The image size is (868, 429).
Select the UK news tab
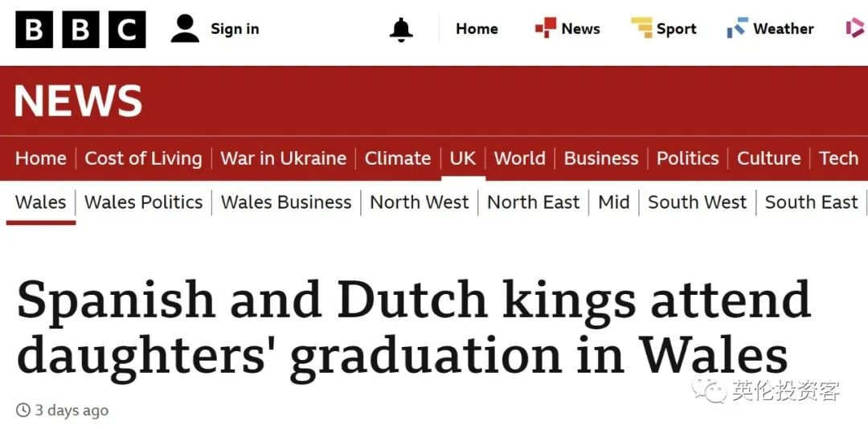point(463,158)
